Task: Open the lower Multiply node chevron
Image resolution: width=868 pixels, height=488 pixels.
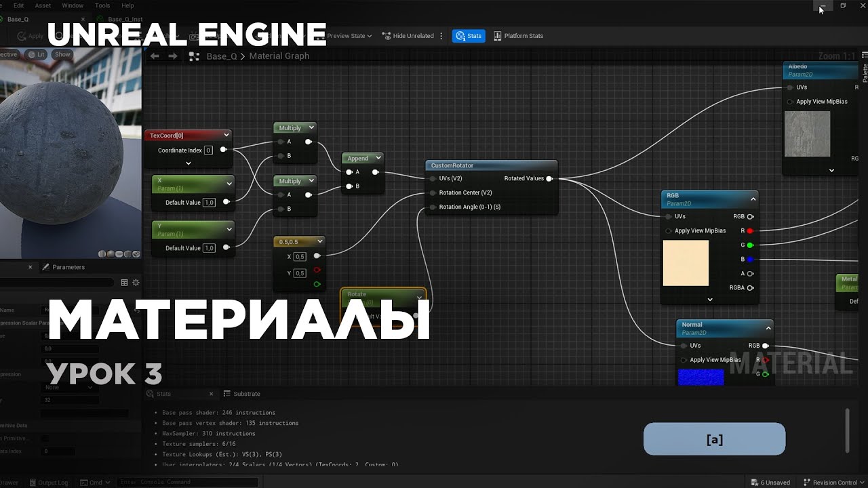Action: (x=312, y=181)
